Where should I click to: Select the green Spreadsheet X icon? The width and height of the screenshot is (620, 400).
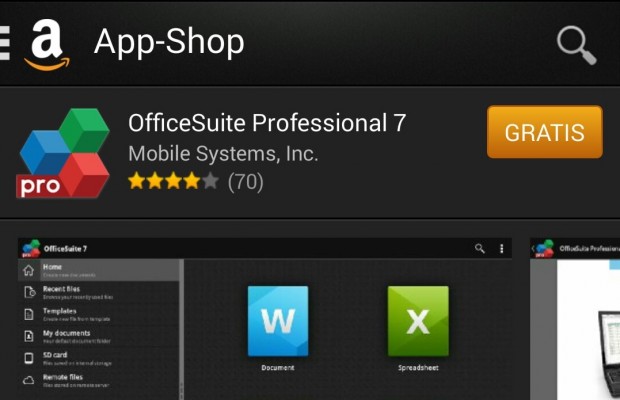click(x=418, y=321)
